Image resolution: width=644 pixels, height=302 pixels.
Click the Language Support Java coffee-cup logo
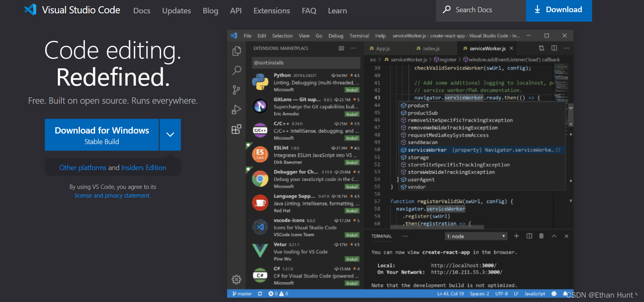[x=260, y=203]
